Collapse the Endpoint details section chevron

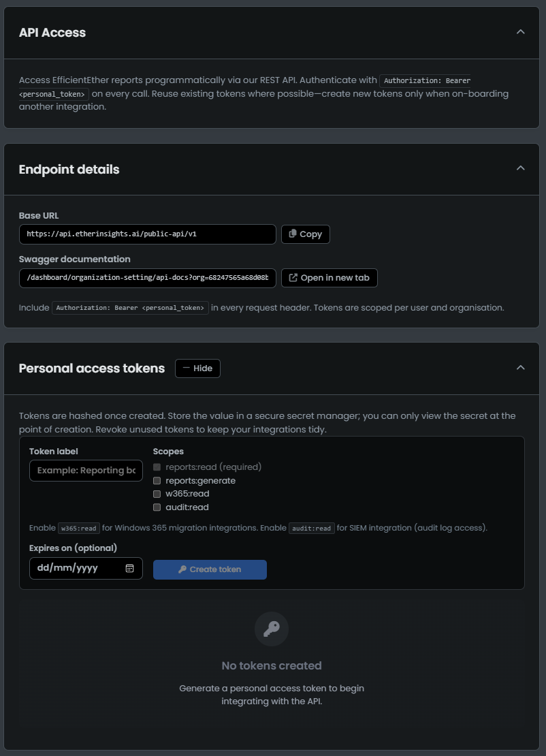(x=520, y=168)
